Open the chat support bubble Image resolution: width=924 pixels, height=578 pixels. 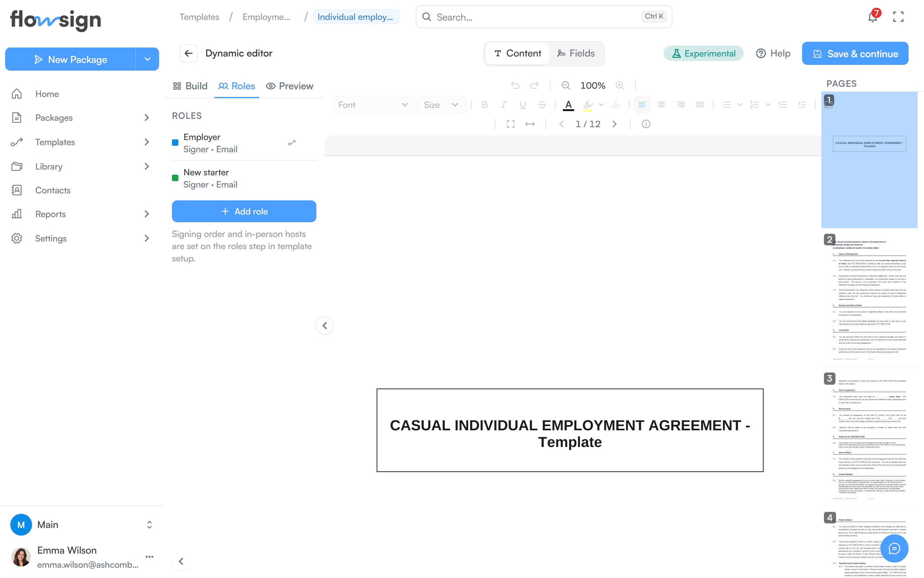894,548
